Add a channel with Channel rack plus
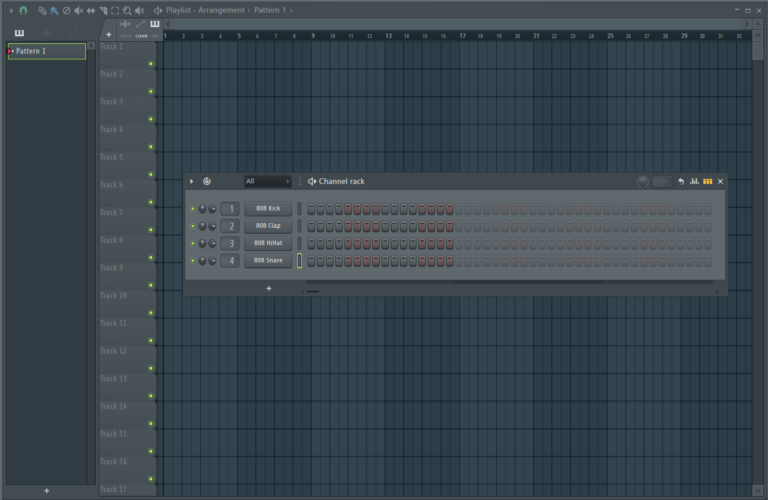Image resolution: width=768 pixels, height=500 pixels. pyautogui.click(x=269, y=288)
